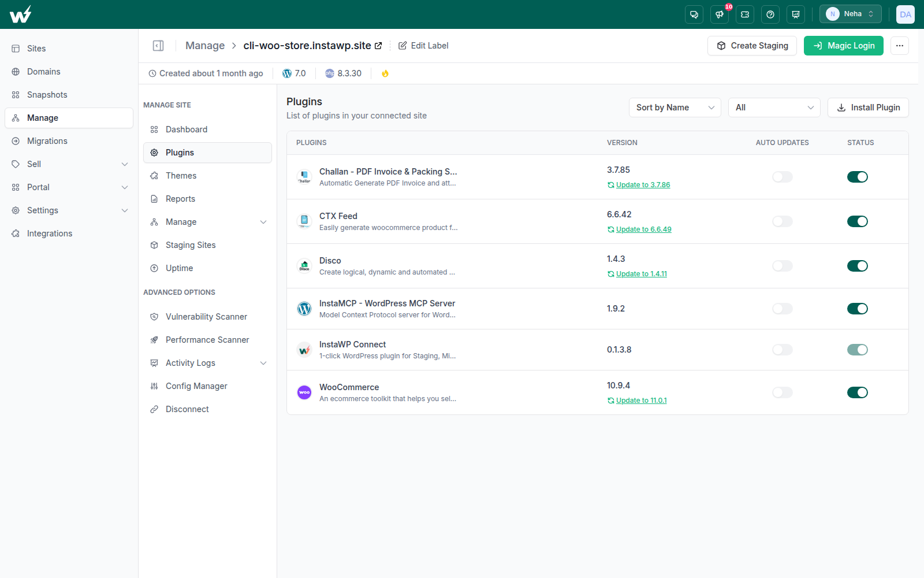Toggle Disco plugin status switch

click(x=858, y=266)
